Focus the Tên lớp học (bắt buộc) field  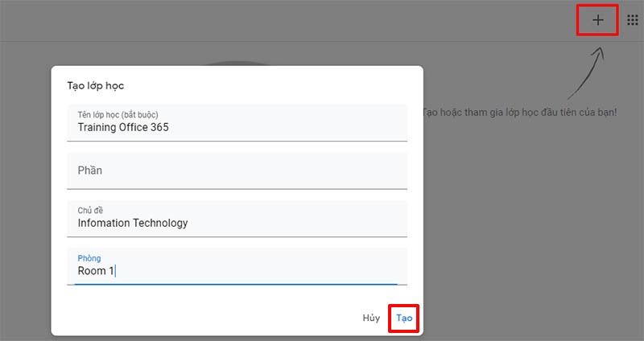(x=237, y=123)
